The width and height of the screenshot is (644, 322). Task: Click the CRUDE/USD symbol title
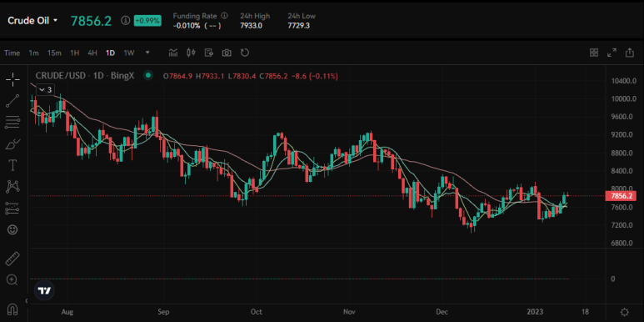85,76
